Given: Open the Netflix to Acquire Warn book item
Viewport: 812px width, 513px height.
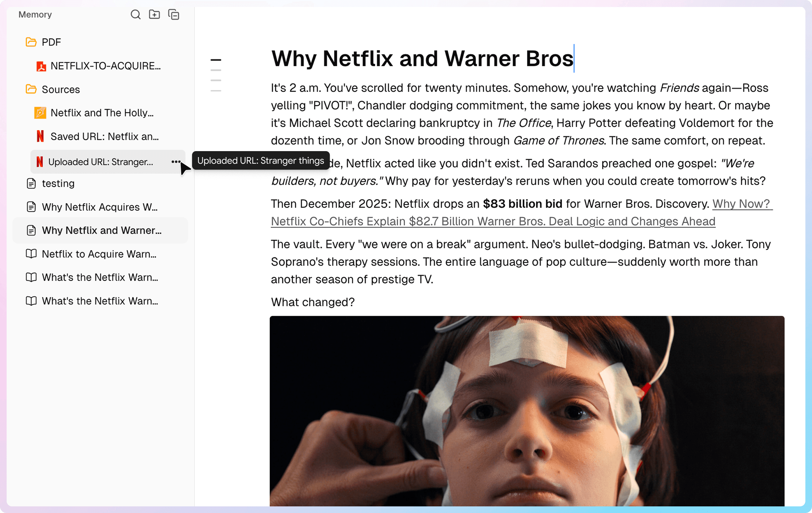Looking at the screenshot, I should [99, 254].
